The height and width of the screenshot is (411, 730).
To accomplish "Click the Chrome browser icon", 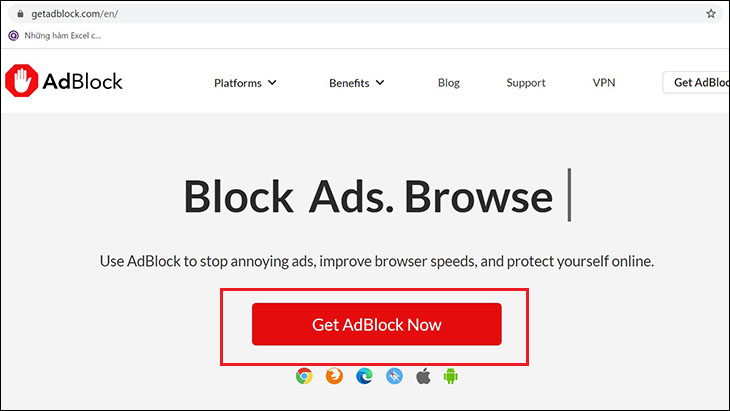I will click(x=304, y=376).
